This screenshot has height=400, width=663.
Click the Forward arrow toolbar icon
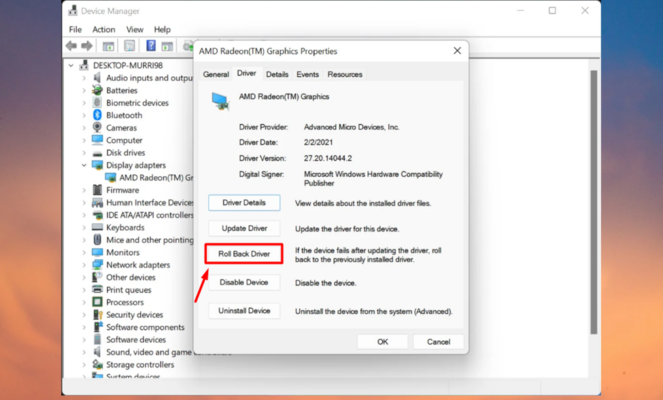[x=87, y=46]
